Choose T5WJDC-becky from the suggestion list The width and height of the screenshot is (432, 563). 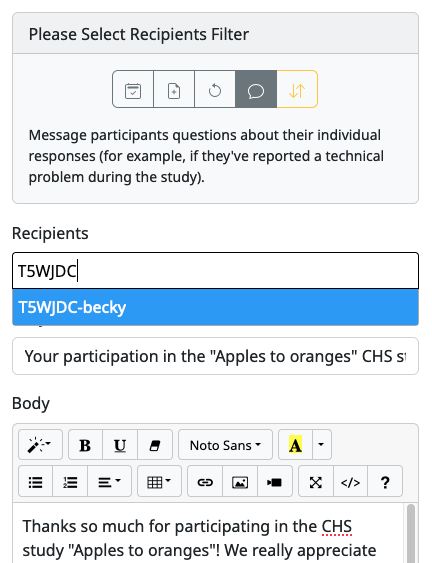(x=215, y=307)
